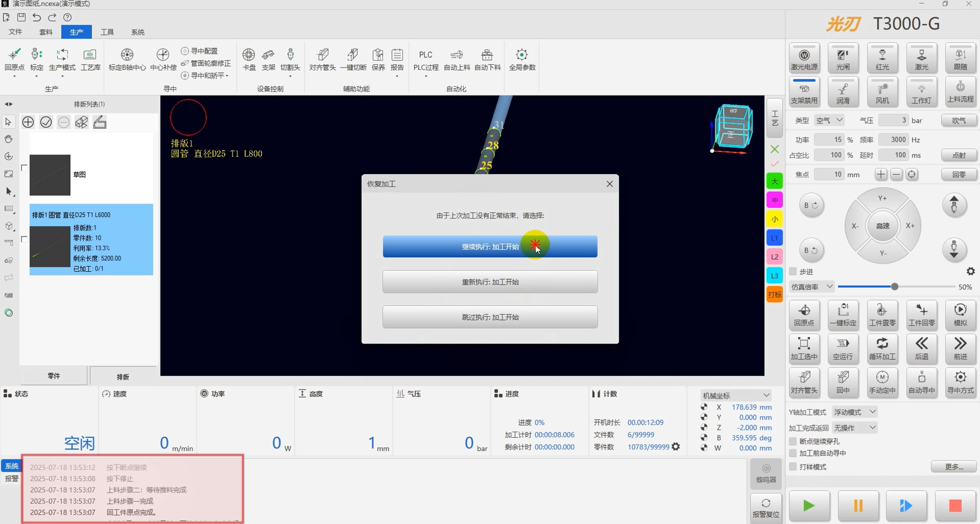Open the 工具 menu tab
Viewport: 980px width, 524px height.
click(107, 32)
